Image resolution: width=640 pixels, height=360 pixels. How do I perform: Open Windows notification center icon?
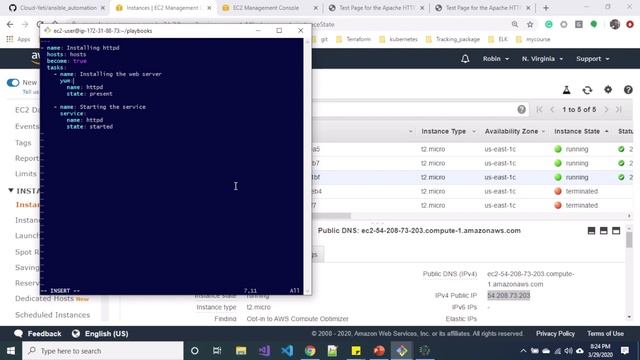point(625,351)
